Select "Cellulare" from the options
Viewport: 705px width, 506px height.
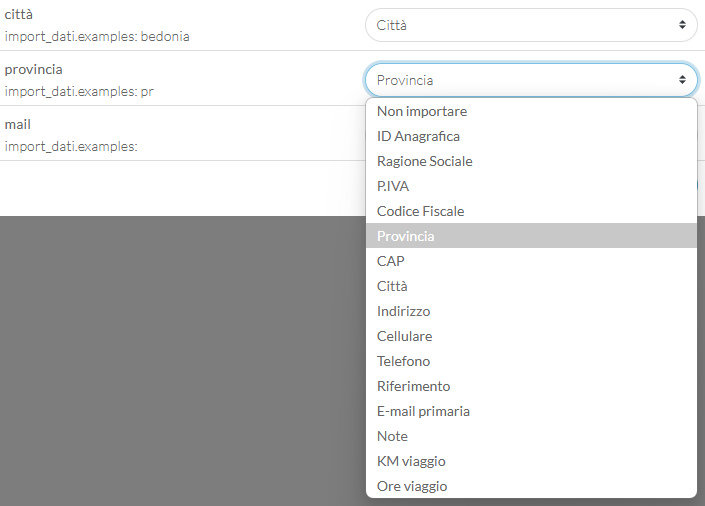(x=531, y=336)
